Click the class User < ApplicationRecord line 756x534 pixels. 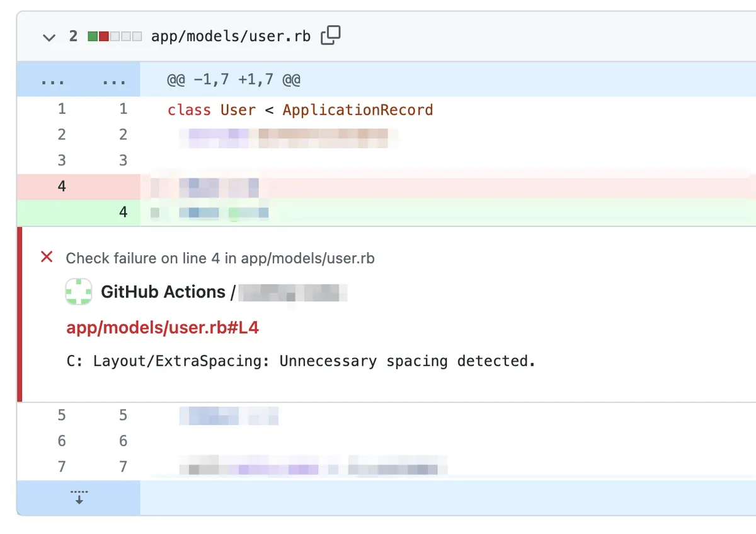(300, 110)
